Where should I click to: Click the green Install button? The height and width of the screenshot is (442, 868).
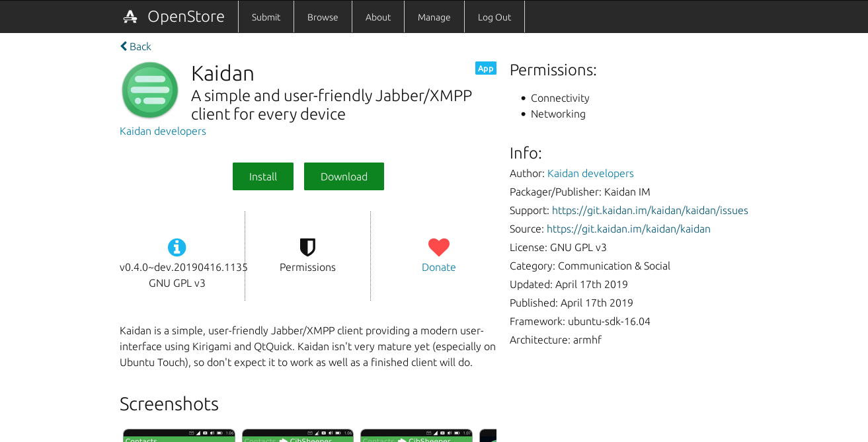(x=263, y=176)
